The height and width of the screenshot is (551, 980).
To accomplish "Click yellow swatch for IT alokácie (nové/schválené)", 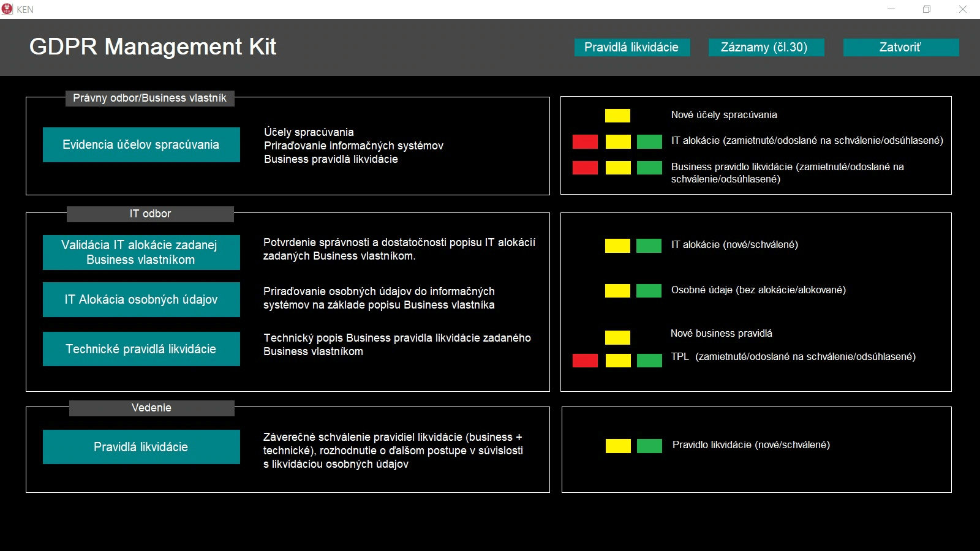I will click(x=617, y=246).
